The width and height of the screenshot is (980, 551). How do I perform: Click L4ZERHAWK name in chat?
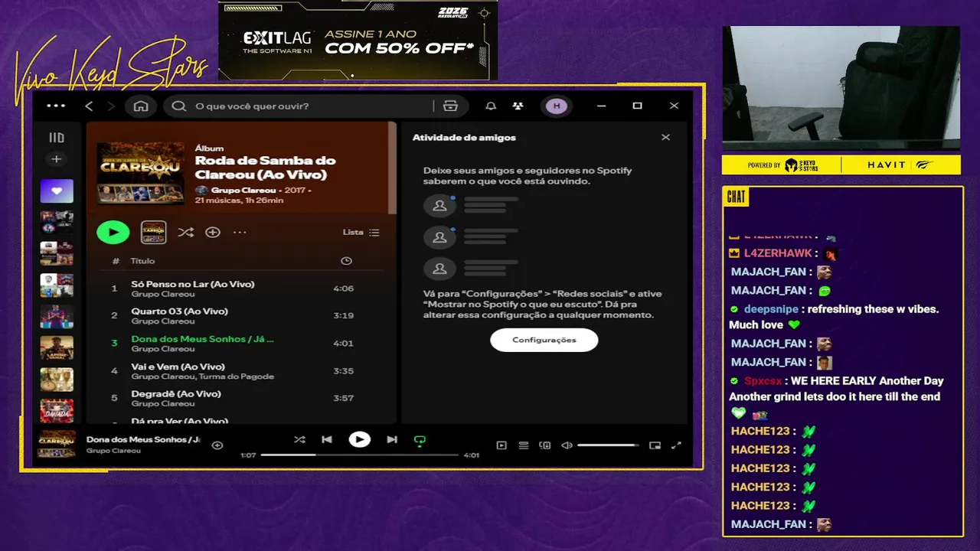click(x=778, y=253)
